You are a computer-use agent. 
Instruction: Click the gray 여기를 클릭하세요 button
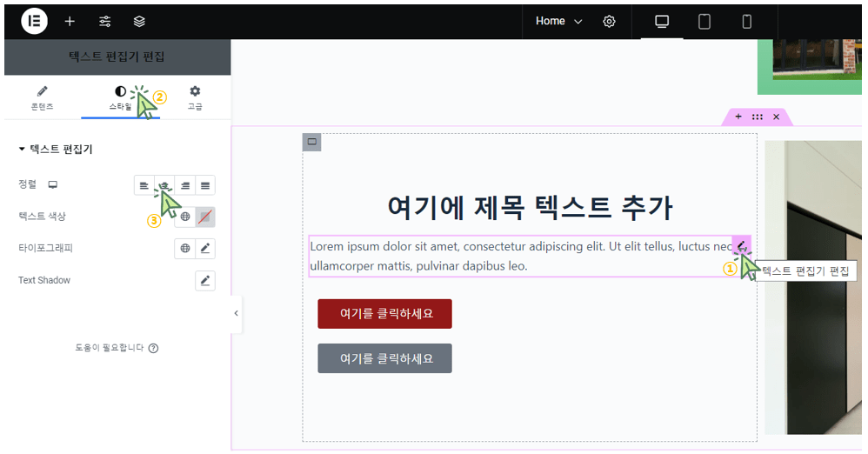[384, 358]
